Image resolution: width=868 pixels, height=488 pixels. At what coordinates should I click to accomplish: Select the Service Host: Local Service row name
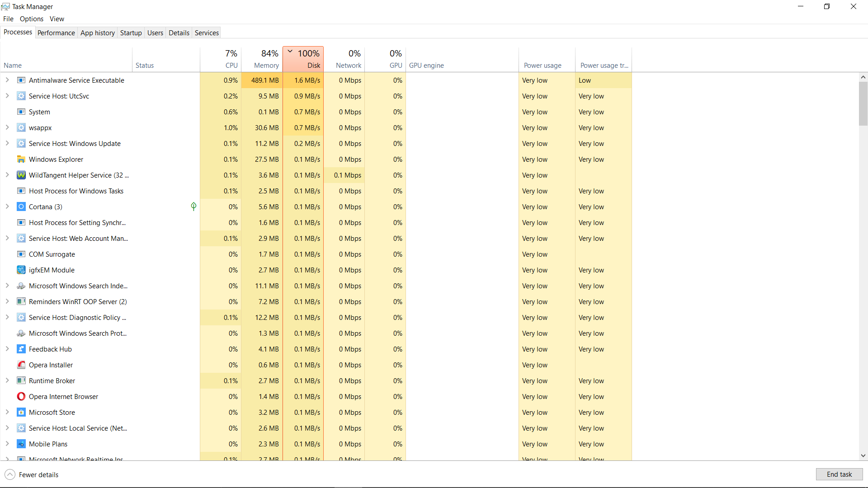(78, 428)
